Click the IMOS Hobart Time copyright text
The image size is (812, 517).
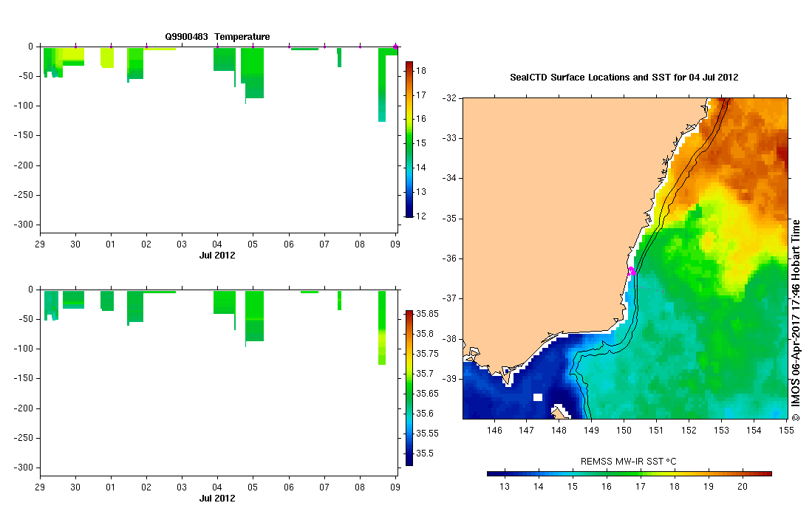point(796,321)
